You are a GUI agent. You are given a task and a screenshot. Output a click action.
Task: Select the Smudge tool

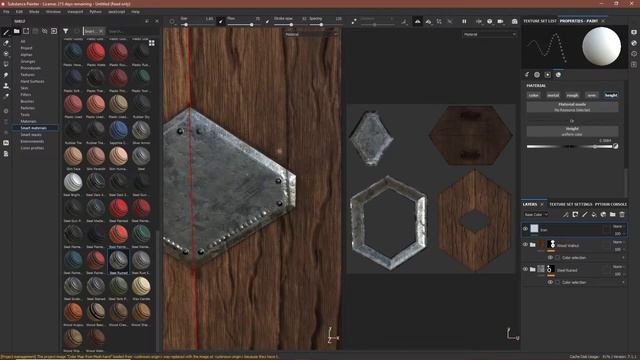click(x=6, y=75)
